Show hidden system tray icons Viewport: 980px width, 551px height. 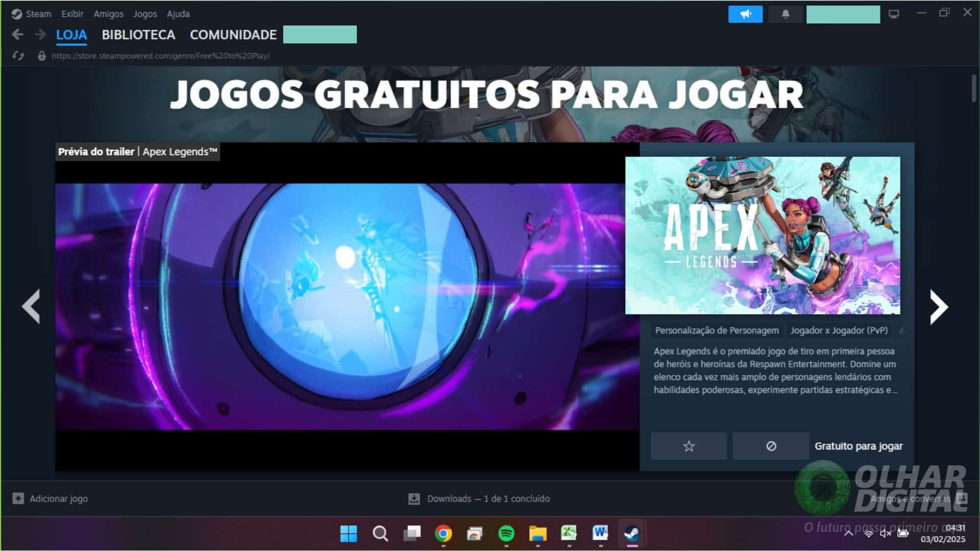[x=848, y=534]
